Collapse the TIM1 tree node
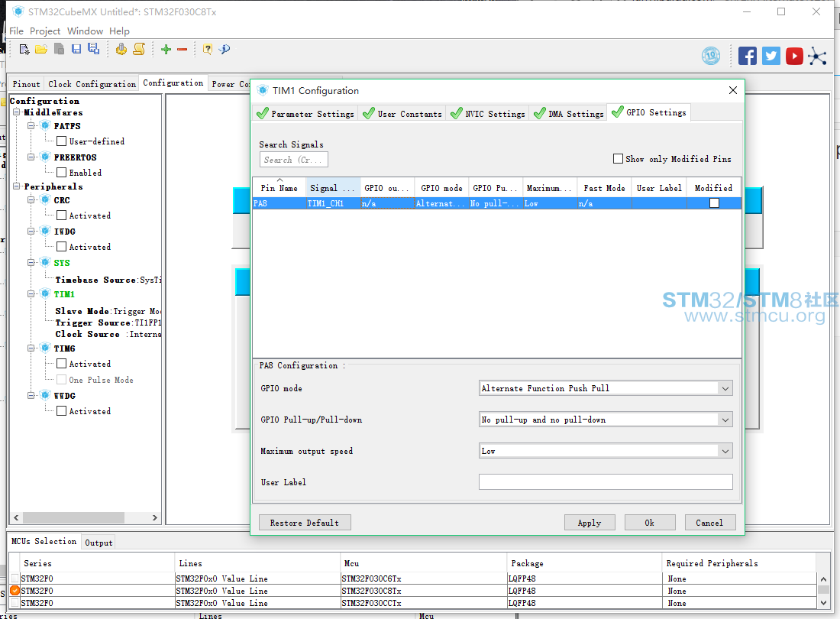The width and height of the screenshot is (840, 619). coord(31,293)
